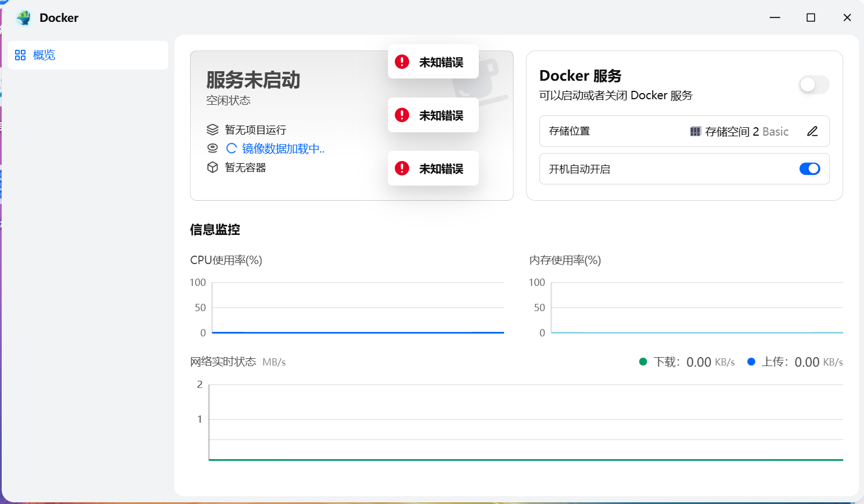This screenshot has height=504, width=864.
Task: Open the 存储空间 2 Basic storage selector
Action: coord(739,131)
